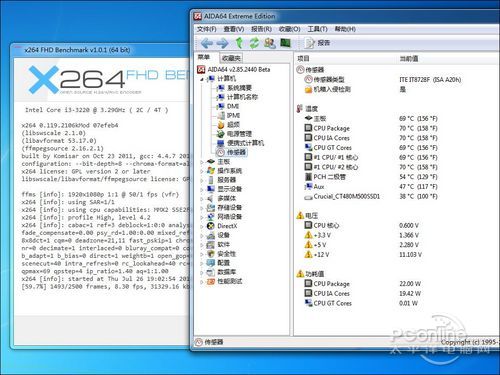500x375 pixels.
Task: Expand the 操作系统 tree node
Action: 202,171
